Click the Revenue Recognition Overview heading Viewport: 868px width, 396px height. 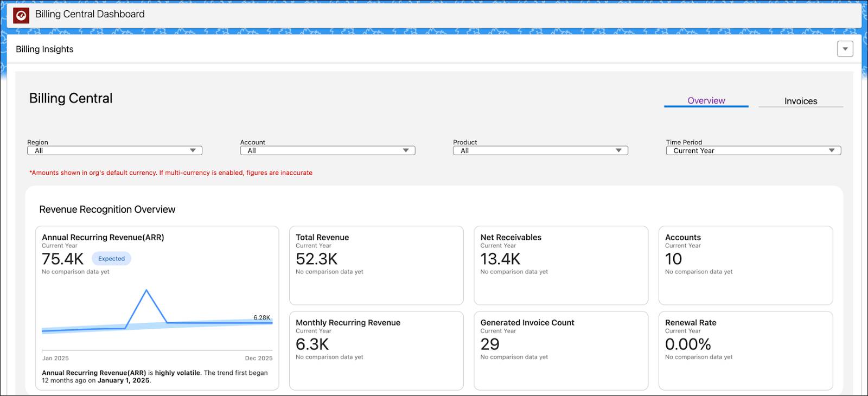[x=107, y=209]
